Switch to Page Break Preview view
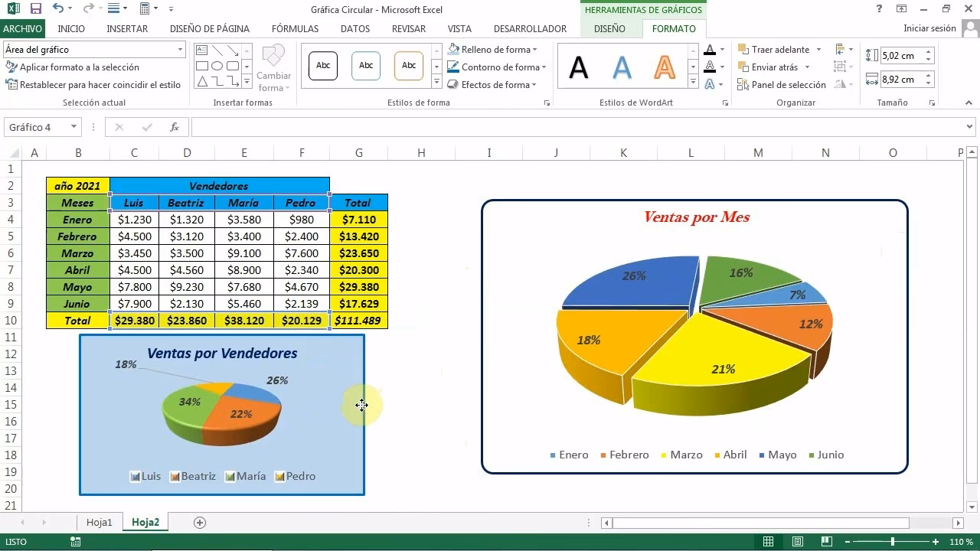980x551 pixels. point(826,542)
